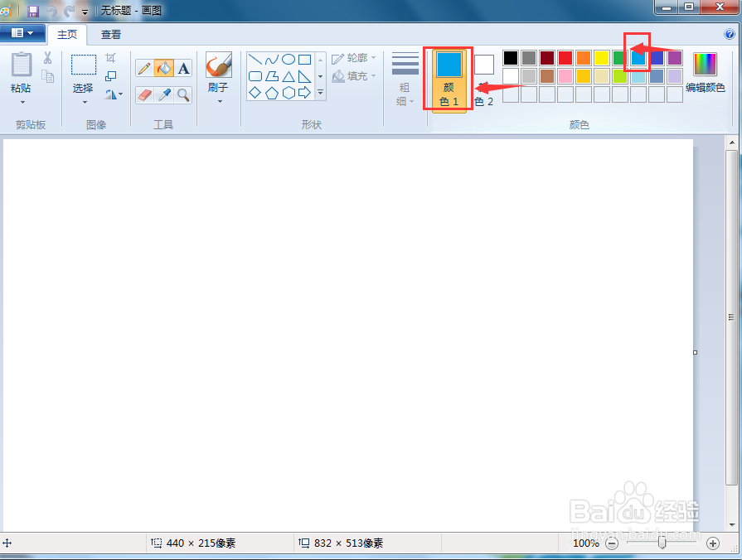Choose the Right arrow shape

pyautogui.click(x=305, y=93)
